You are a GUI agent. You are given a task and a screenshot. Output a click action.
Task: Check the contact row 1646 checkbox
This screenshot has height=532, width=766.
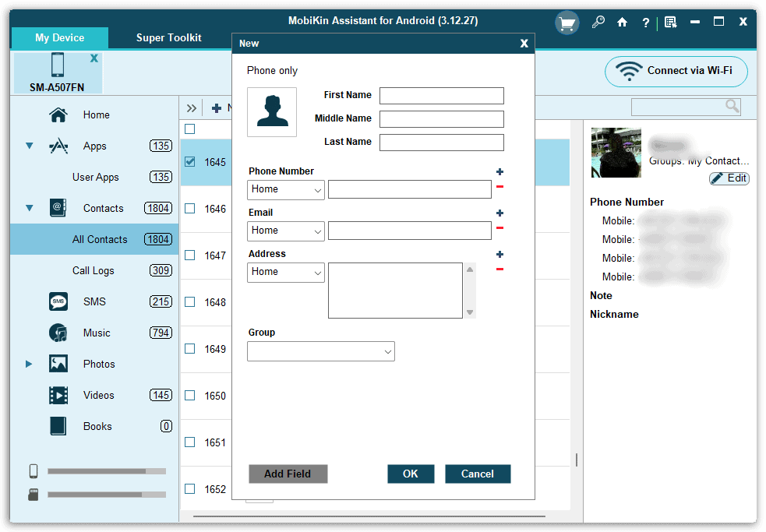[x=190, y=209]
